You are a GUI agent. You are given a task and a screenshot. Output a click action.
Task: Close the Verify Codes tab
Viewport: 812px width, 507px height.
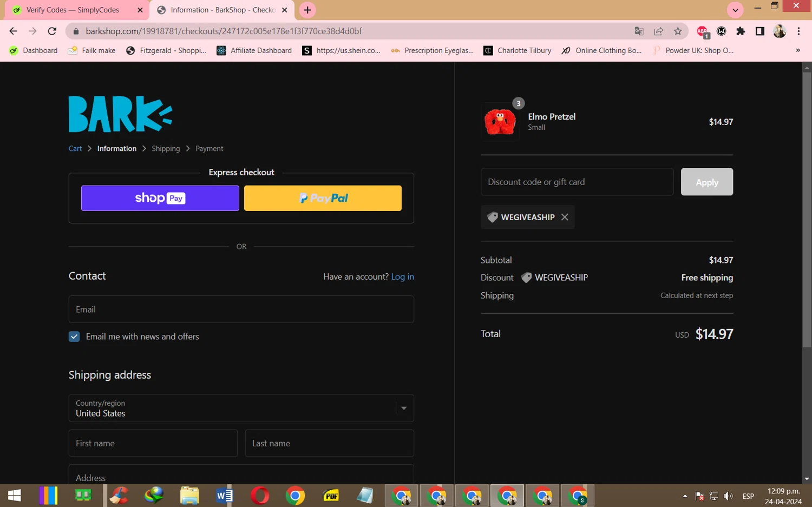click(x=140, y=10)
